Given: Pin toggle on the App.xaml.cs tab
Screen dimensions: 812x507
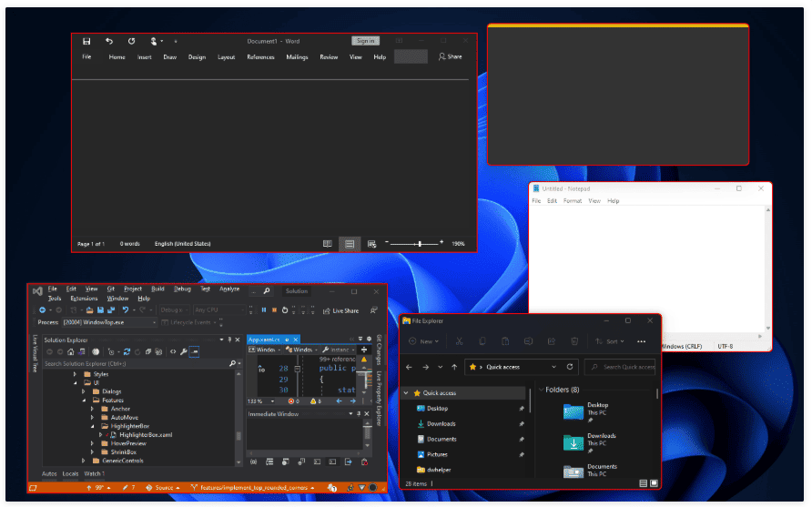Looking at the screenshot, I should (287, 340).
